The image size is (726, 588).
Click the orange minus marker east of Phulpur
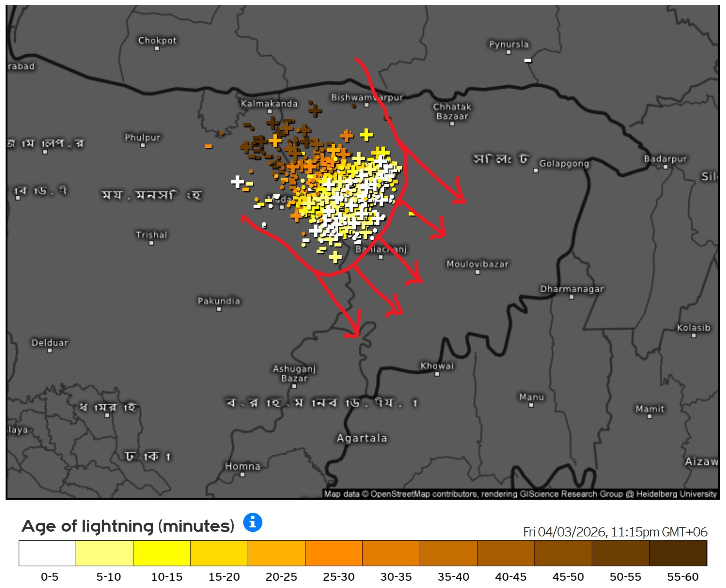pyautogui.click(x=208, y=146)
